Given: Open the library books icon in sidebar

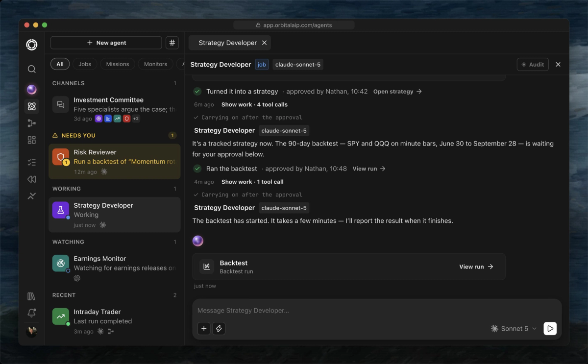Looking at the screenshot, I should (31, 296).
